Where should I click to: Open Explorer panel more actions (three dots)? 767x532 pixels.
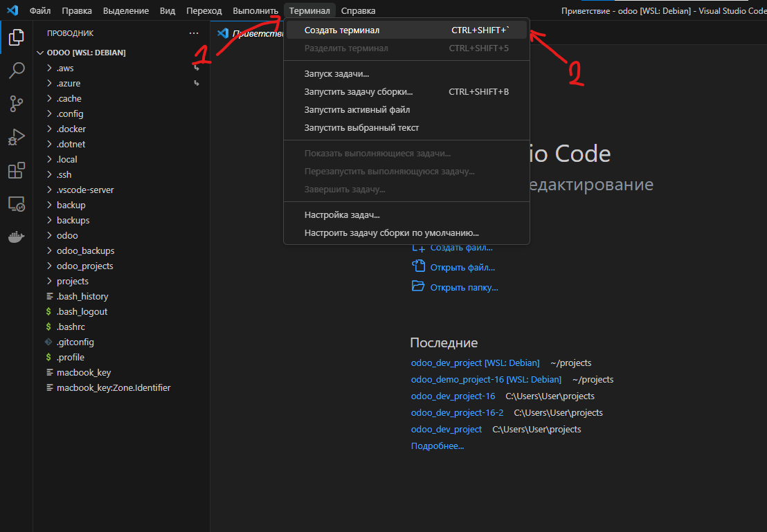[x=194, y=33]
